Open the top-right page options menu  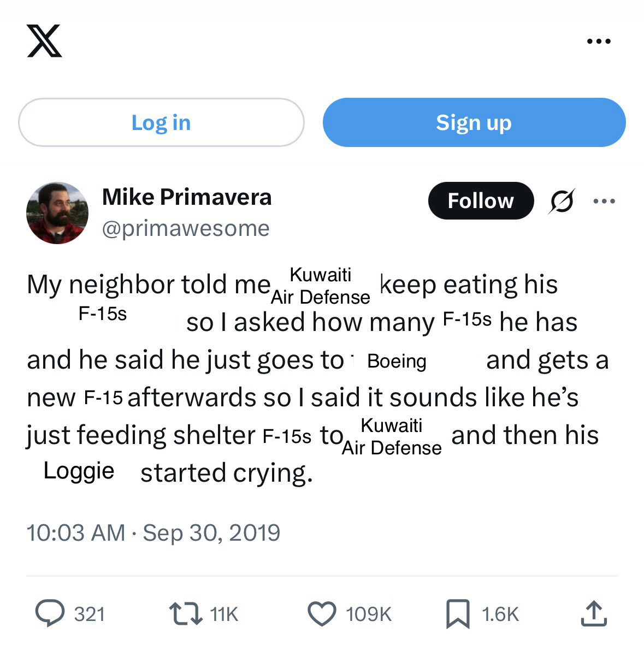click(599, 41)
